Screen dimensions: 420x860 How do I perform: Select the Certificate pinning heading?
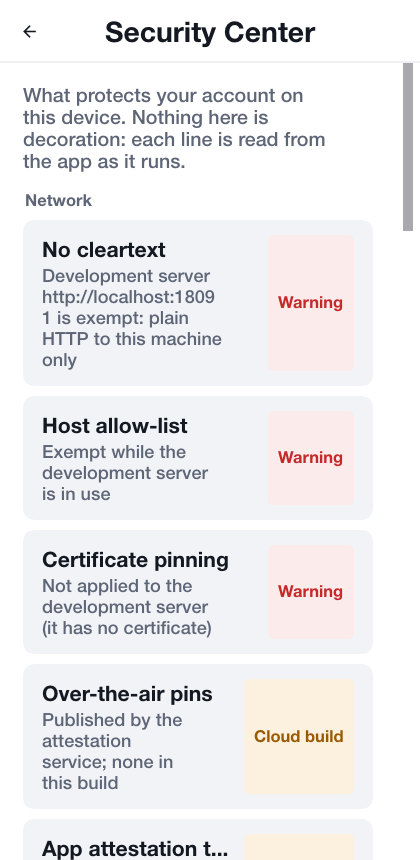point(135,560)
